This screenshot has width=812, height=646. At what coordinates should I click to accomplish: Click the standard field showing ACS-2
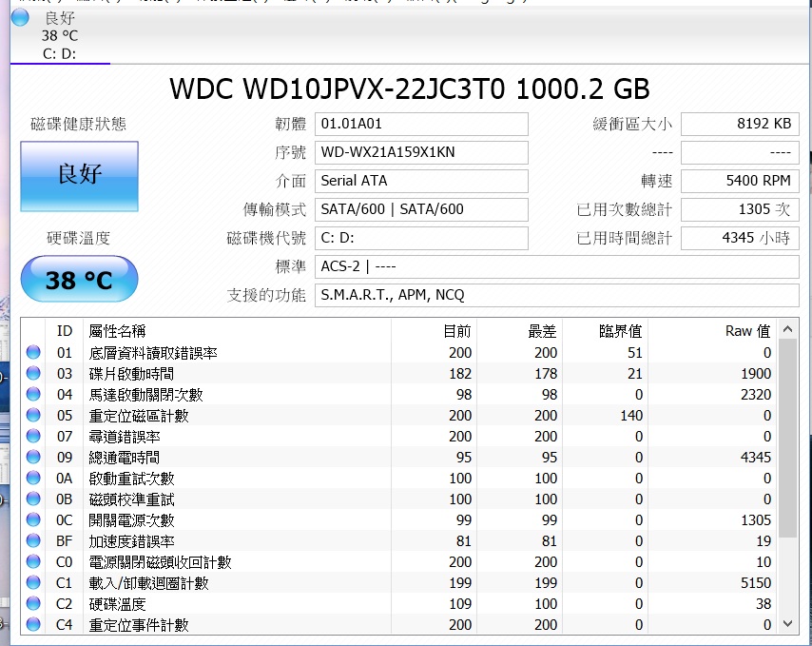click(x=556, y=266)
